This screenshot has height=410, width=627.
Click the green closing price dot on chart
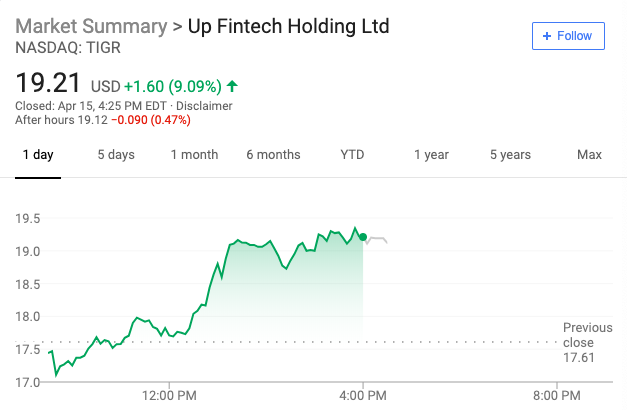(363, 237)
